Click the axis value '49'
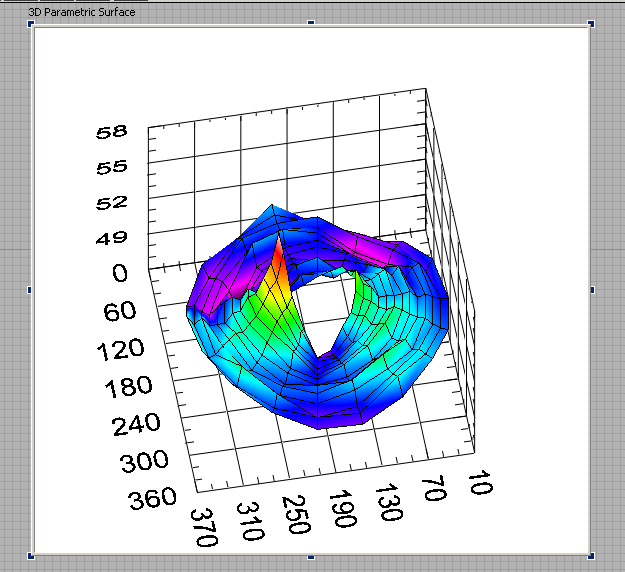625x572 pixels. 112,238
